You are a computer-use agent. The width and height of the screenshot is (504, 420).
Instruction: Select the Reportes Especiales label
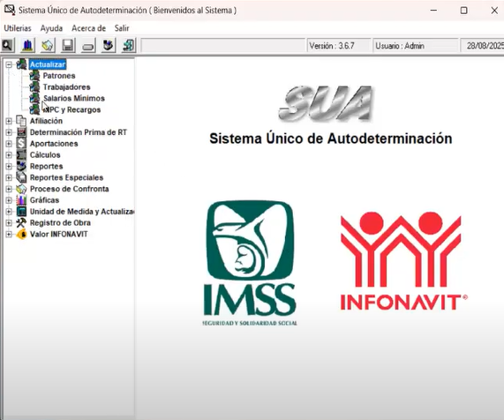(x=66, y=177)
